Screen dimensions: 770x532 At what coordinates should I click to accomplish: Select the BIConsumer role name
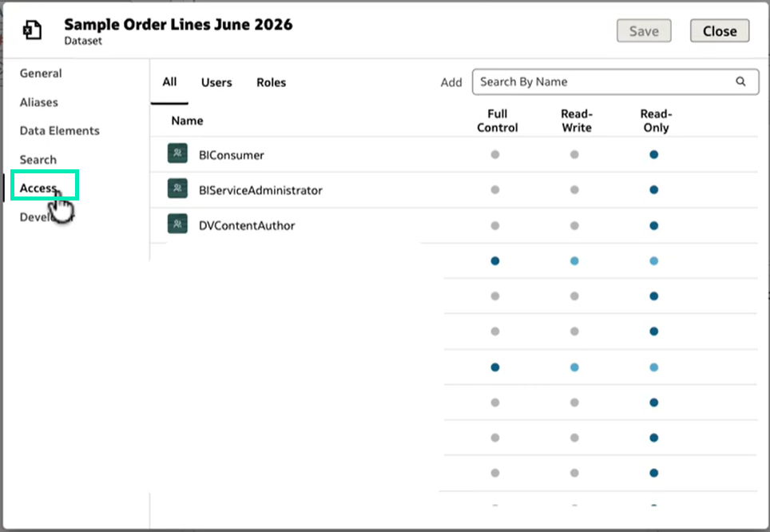point(232,155)
